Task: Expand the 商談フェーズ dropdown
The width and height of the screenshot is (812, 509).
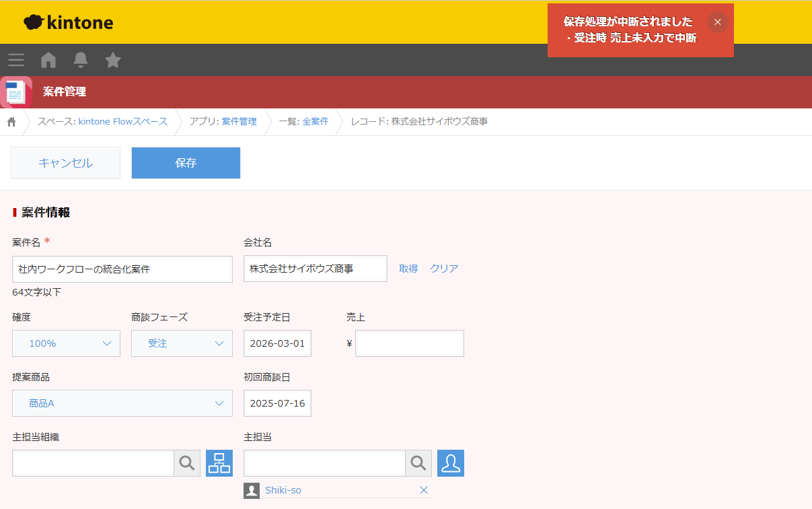Action: [x=182, y=343]
